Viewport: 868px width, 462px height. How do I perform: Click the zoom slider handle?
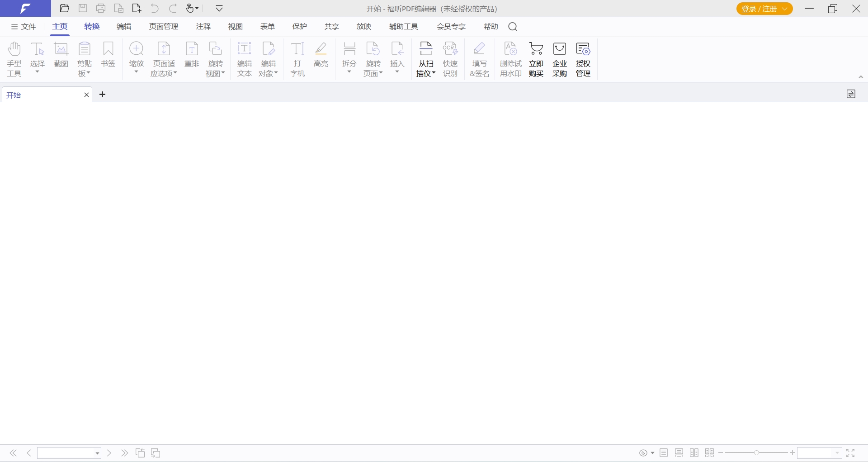756,452
